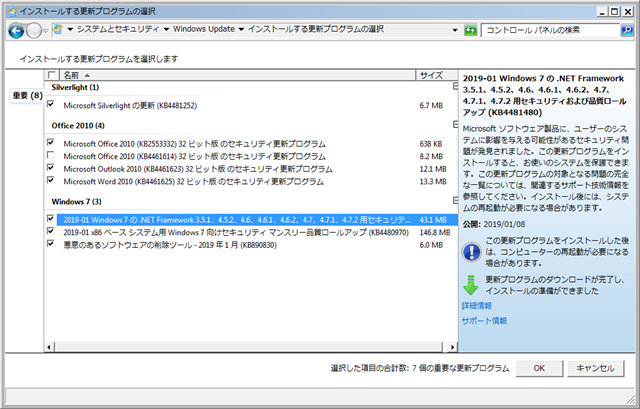The width and height of the screenshot is (640, 409).
Task: Expand dropdown arrow before Windows Update
Action: pos(166,29)
